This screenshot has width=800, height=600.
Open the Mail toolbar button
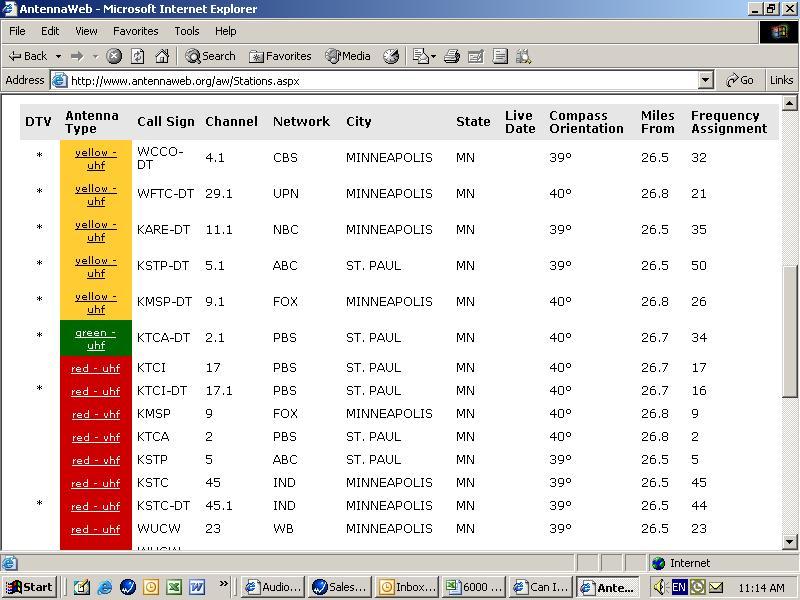(x=420, y=56)
